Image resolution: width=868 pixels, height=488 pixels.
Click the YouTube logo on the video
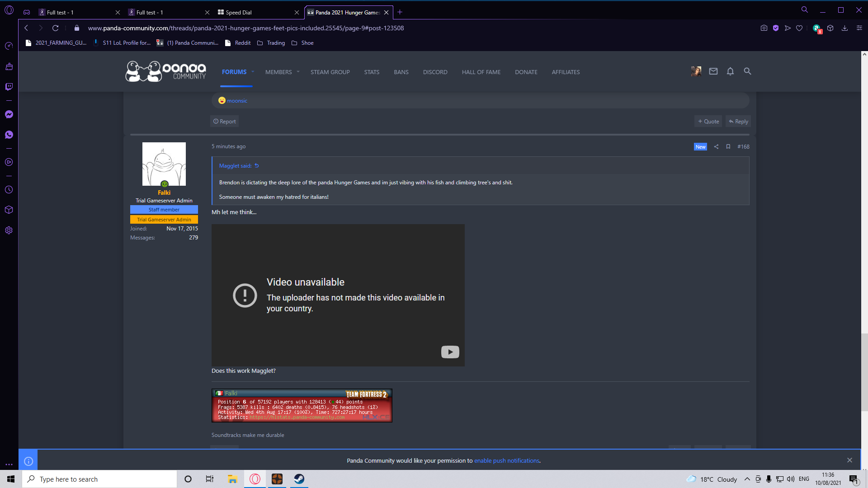click(450, 352)
